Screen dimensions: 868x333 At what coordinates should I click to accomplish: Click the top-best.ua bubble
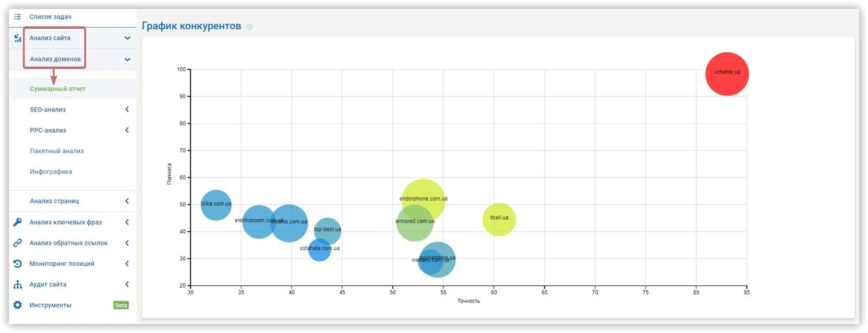(328, 231)
